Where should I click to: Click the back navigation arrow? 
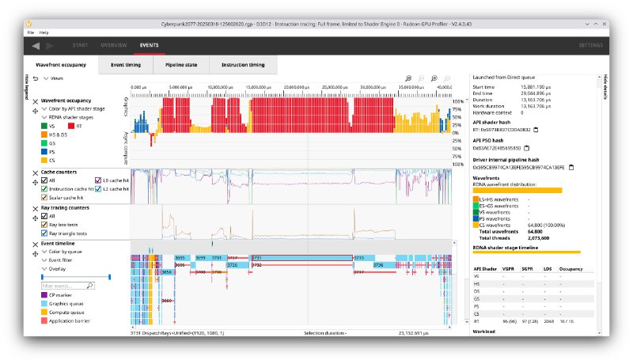click(36, 46)
